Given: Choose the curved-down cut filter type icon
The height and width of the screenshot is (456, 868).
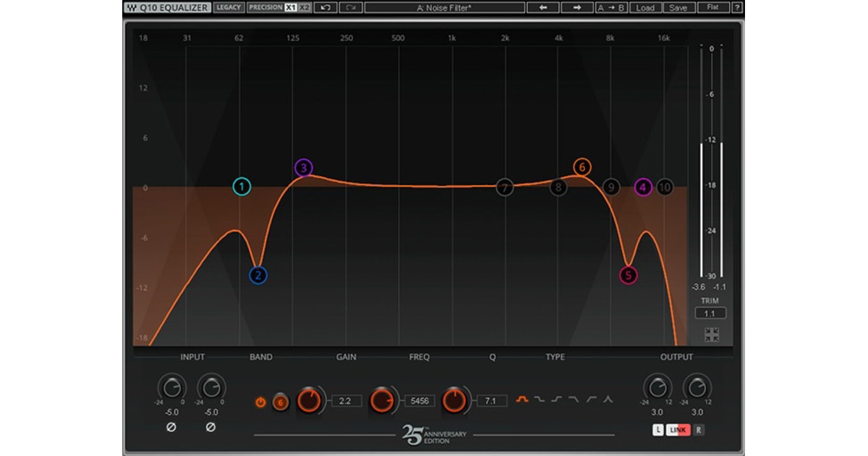Looking at the screenshot, I should 574,399.
